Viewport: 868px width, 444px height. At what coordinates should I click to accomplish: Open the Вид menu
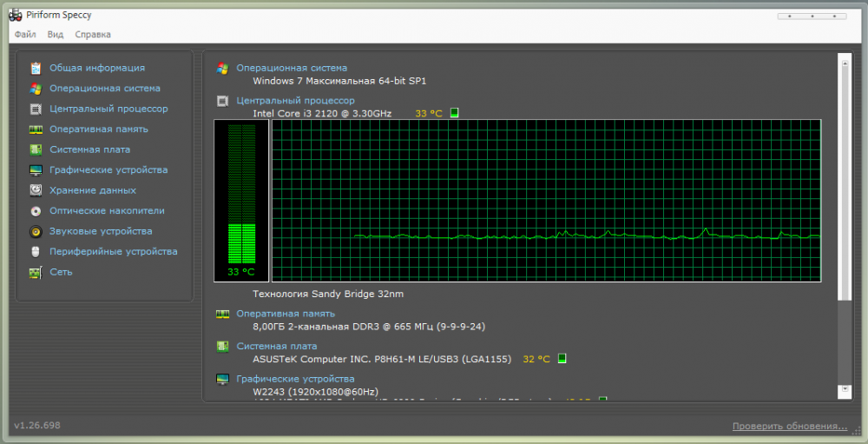56,35
